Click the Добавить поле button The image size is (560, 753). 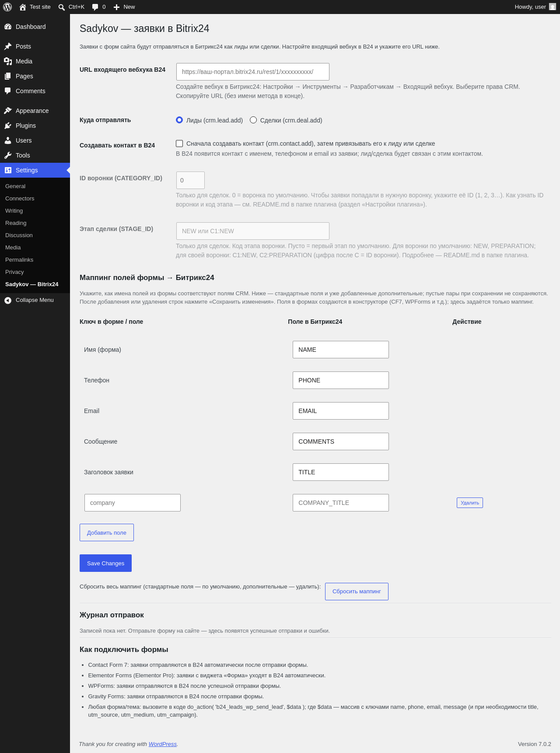[107, 532]
